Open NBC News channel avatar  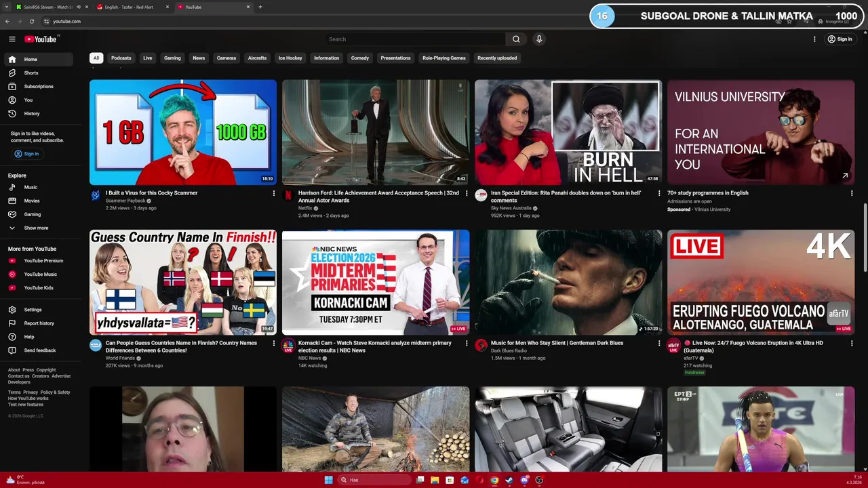coord(288,345)
